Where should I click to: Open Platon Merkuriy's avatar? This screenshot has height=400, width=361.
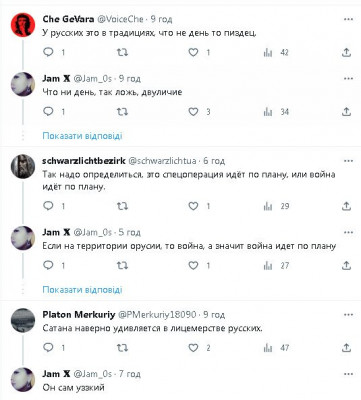point(23,320)
